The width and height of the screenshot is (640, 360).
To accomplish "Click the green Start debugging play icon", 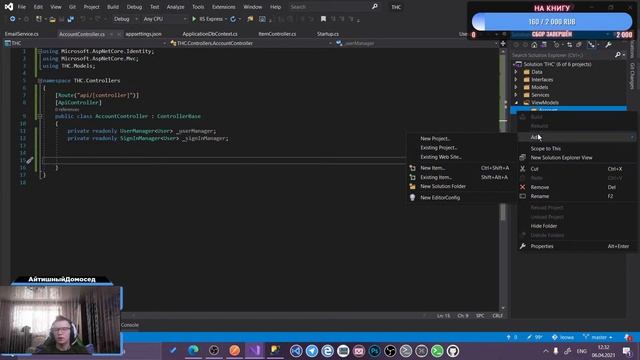I will (x=194, y=19).
